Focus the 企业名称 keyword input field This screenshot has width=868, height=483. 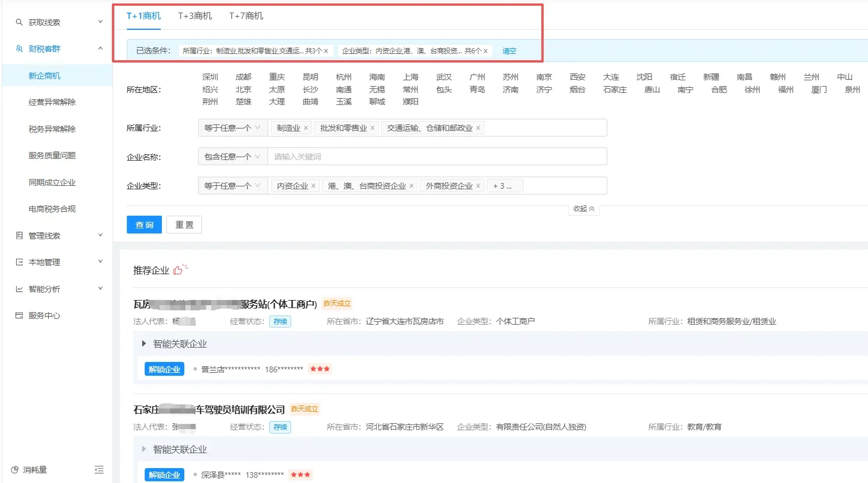(437, 157)
